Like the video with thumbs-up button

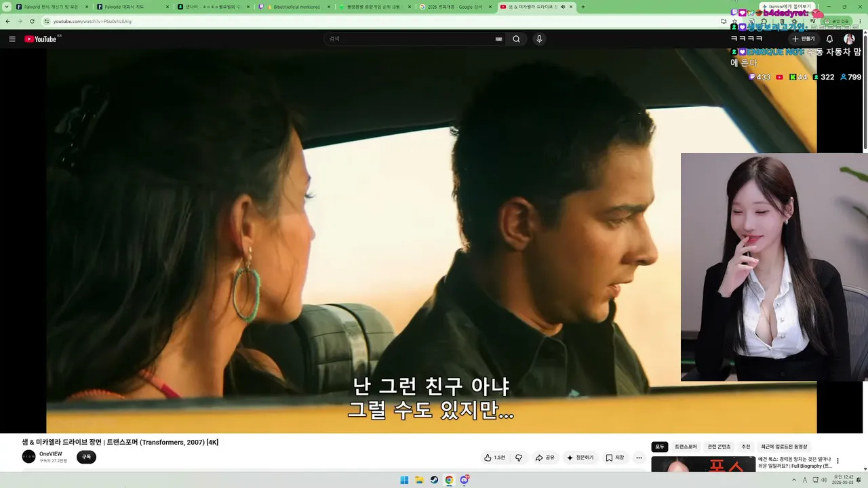tap(494, 457)
